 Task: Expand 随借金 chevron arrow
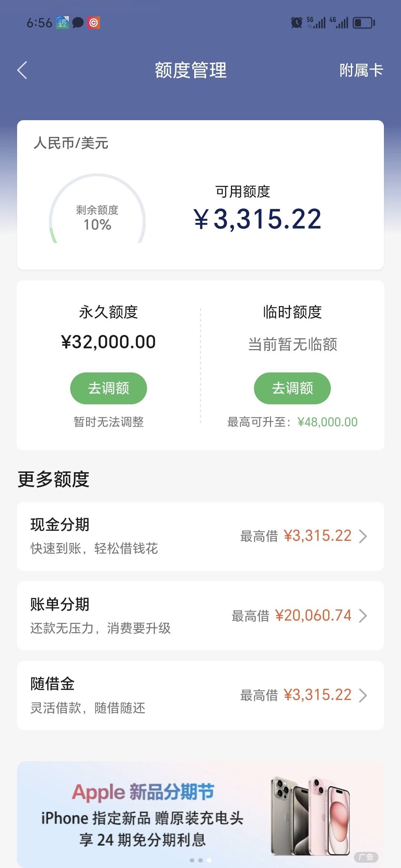pos(363,696)
